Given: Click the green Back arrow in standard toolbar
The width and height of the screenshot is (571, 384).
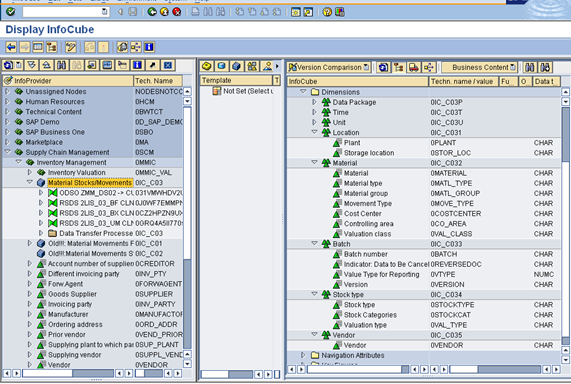Looking at the screenshot, I should point(152,12).
